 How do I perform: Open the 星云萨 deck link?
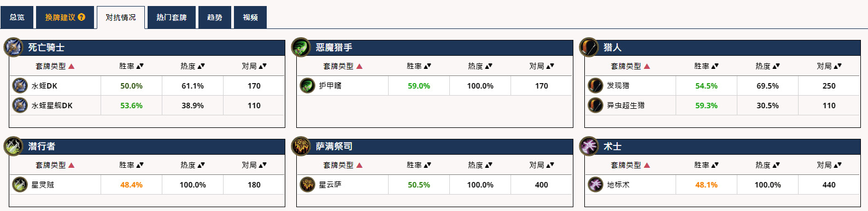[x=330, y=185]
